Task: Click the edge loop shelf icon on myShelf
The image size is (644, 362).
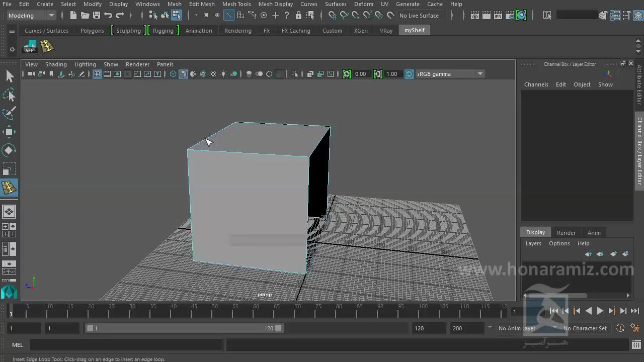Action: [x=47, y=47]
